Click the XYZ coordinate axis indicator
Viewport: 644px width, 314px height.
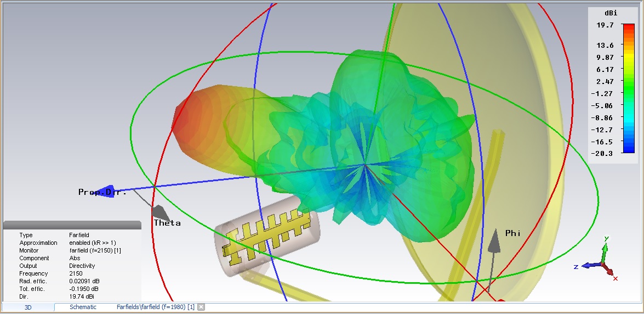(596, 259)
